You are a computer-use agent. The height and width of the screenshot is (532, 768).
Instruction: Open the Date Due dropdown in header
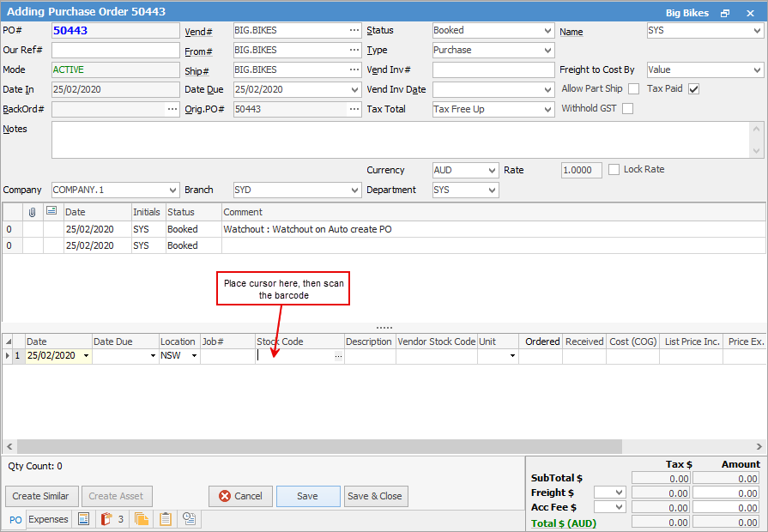click(354, 89)
